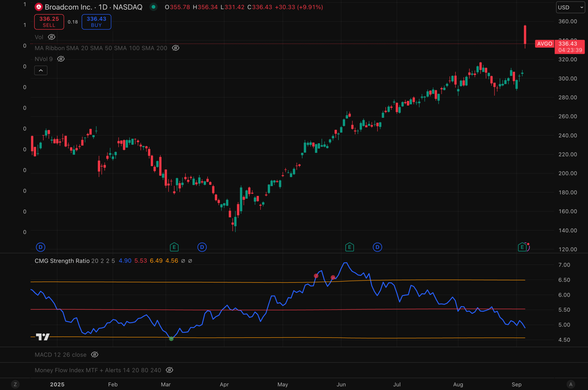Show the MA Ribbon indicator
The image size is (588, 390).
pos(175,48)
